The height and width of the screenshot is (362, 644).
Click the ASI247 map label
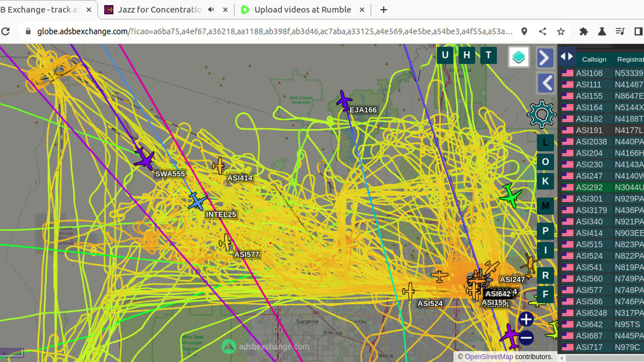512,280
